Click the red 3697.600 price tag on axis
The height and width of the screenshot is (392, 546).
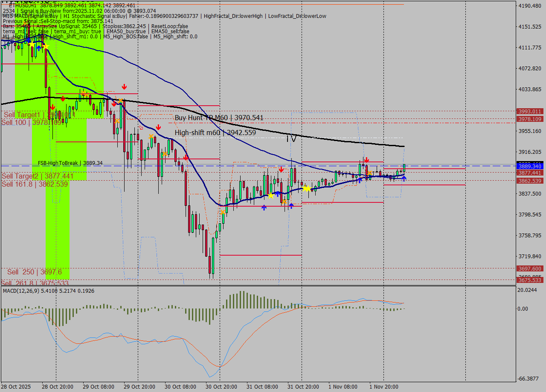[529, 268]
